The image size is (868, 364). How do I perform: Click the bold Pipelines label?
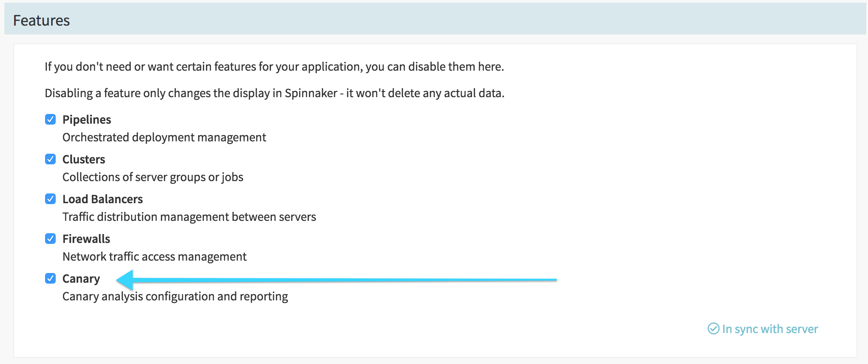click(87, 120)
